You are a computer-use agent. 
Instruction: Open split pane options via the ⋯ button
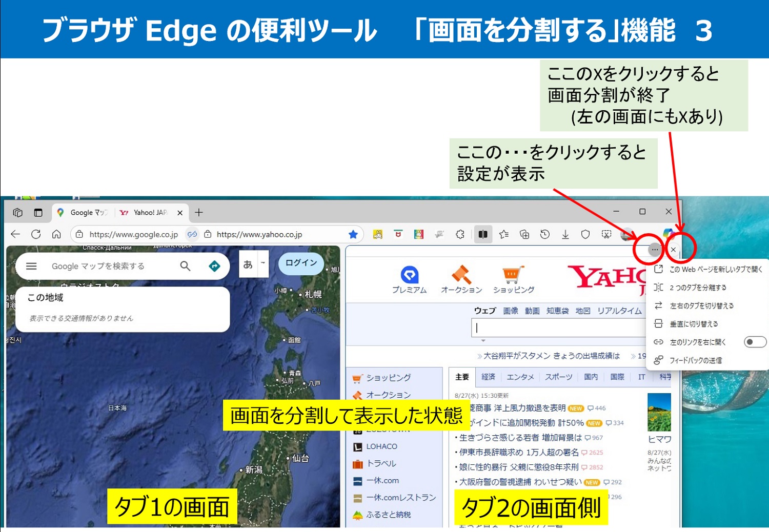click(655, 250)
